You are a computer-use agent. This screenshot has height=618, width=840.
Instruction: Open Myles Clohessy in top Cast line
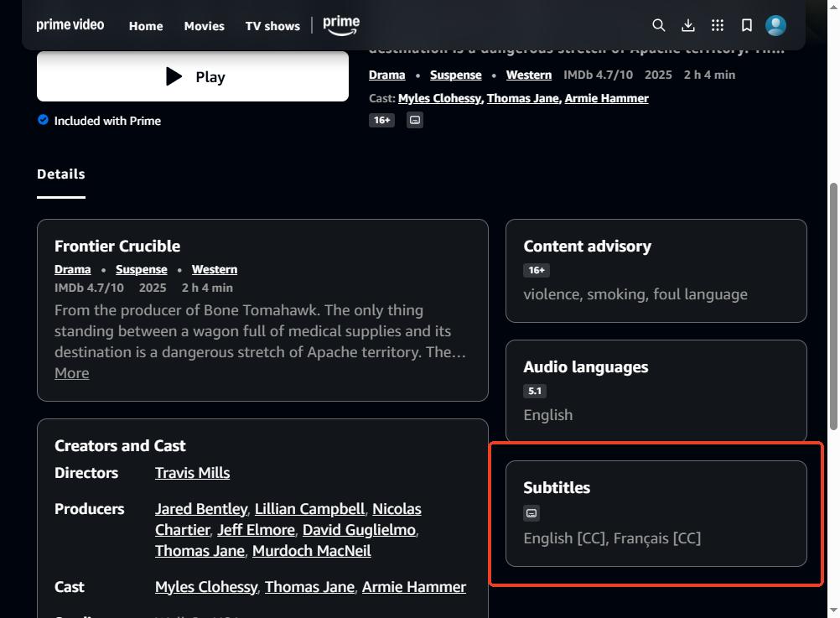[439, 98]
